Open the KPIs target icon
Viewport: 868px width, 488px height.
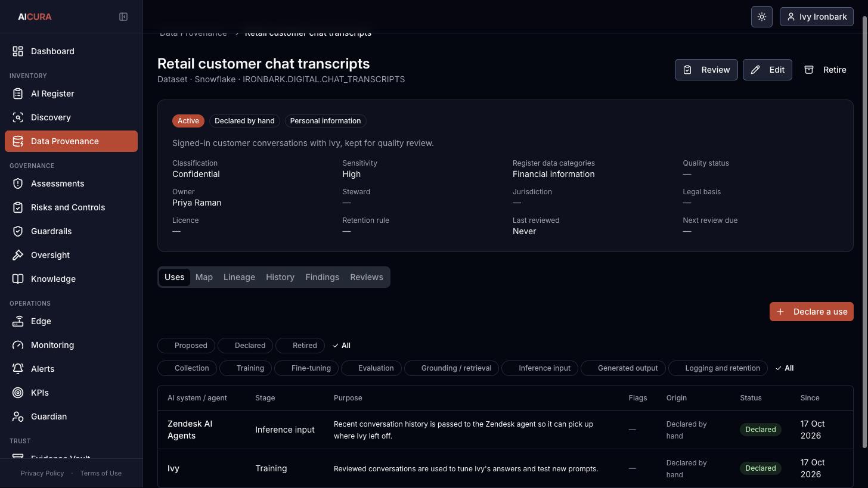pyautogui.click(x=18, y=393)
